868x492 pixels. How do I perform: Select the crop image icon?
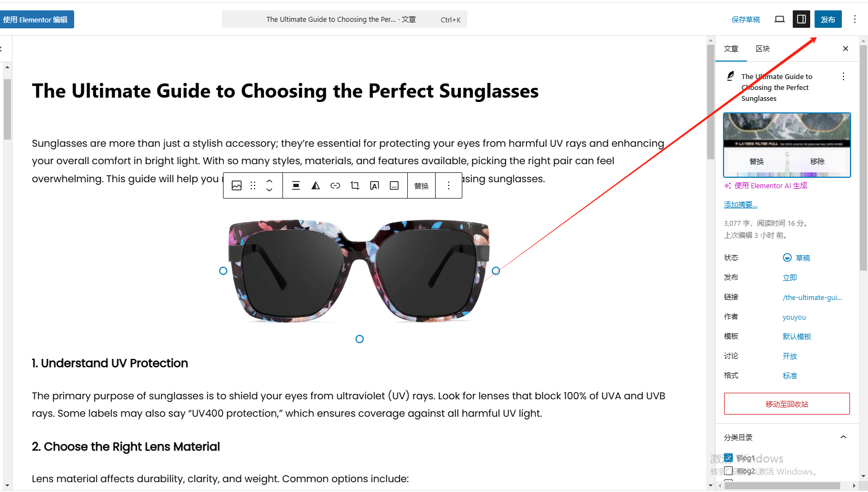tap(355, 185)
